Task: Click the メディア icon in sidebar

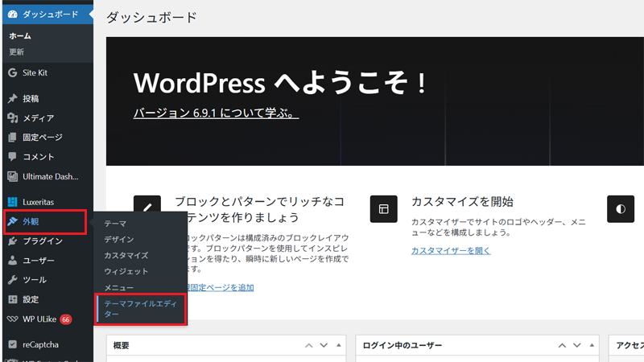Action: [x=12, y=118]
